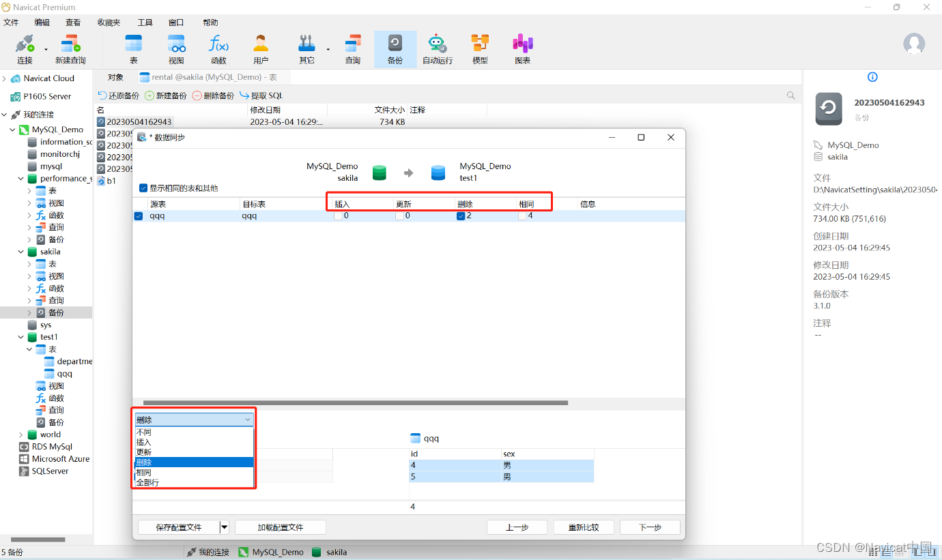Click the Save Profile (保存配置文件) button

coord(179,527)
